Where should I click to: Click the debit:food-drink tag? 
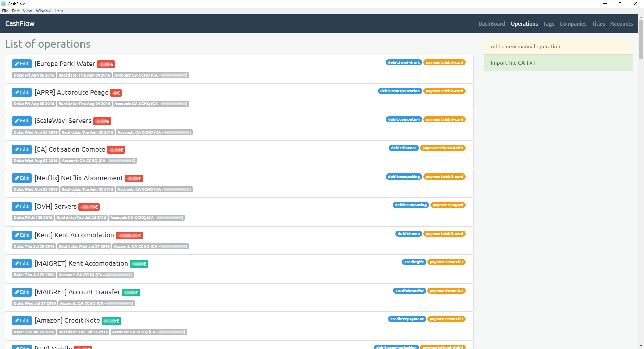(x=404, y=62)
